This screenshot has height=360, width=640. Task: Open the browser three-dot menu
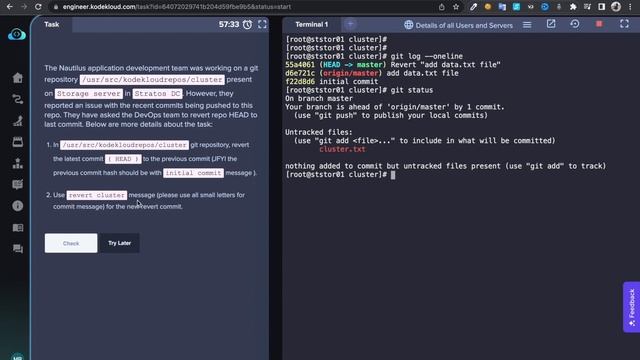pos(631,7)
